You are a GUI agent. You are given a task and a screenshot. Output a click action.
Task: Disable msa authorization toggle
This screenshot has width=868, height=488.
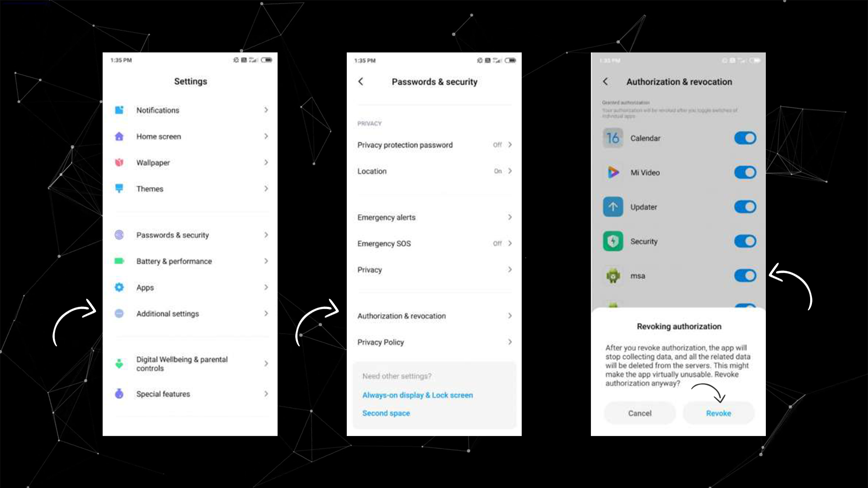[744, 276]
